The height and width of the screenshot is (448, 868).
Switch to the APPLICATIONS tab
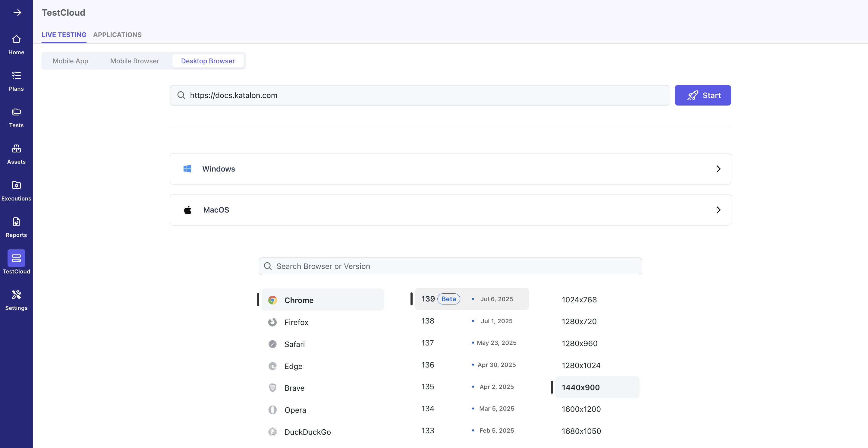tap(117, 35)
